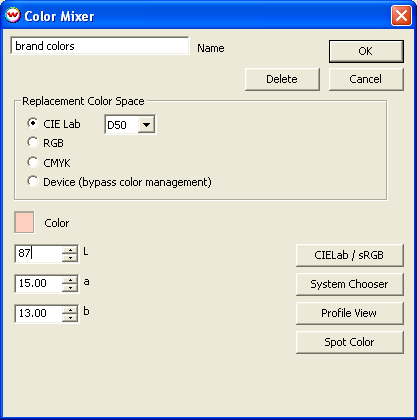The height and width of the screenshot is (420, 417).
Task: Click the Spot Color button
Action: (x=349, y=342)
